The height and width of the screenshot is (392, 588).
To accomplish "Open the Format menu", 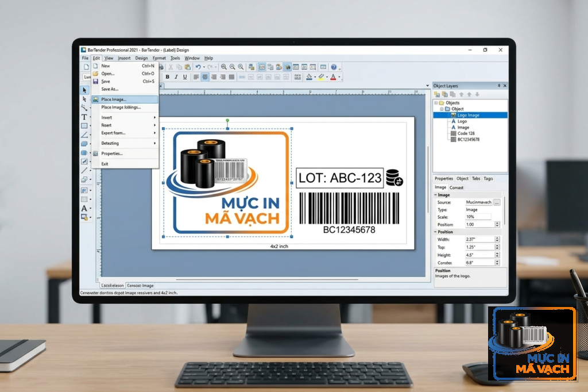I will (159, 58).
